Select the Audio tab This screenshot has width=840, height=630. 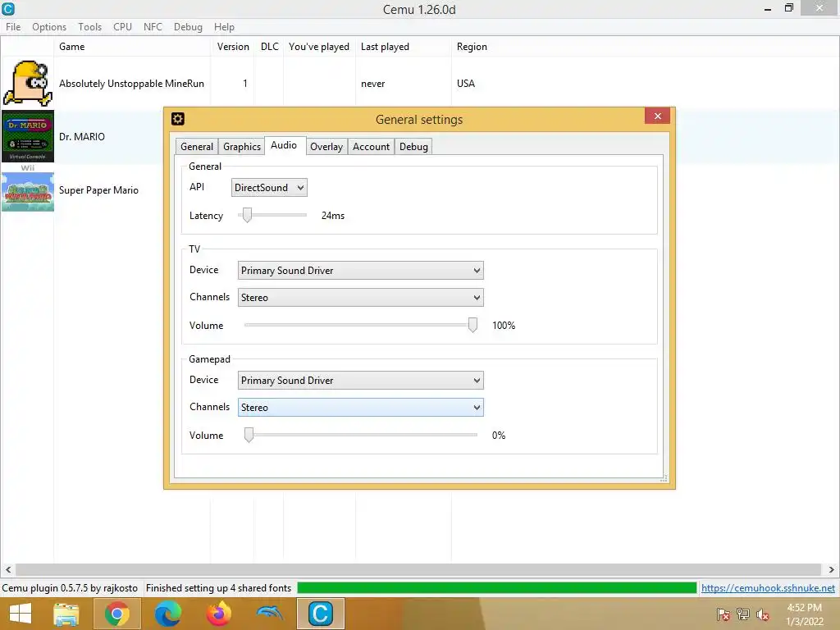[284, 145]
